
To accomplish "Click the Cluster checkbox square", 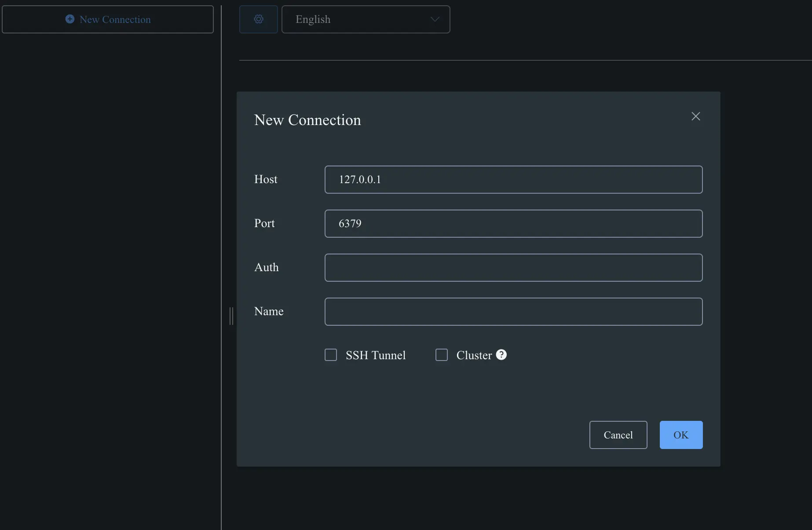I will (441, 355).
